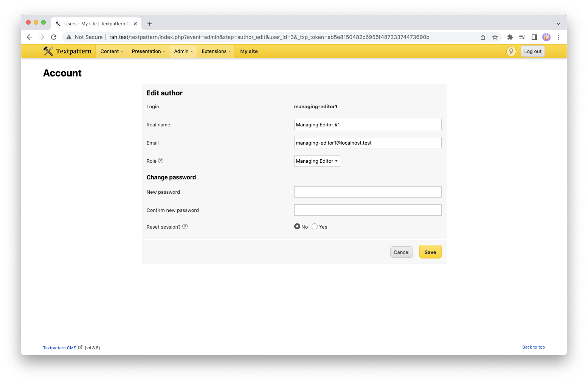Expand the Admin menu
This screenshot has width=588, height=383.
pos(183,51)
